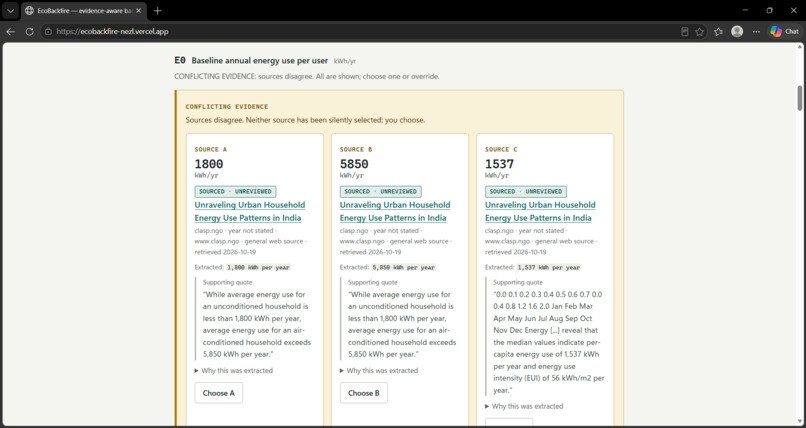The width and height of the screenshot is (806, 428).
Task: Click Baseline annual energy use per user heading
Action: point(260,61)
